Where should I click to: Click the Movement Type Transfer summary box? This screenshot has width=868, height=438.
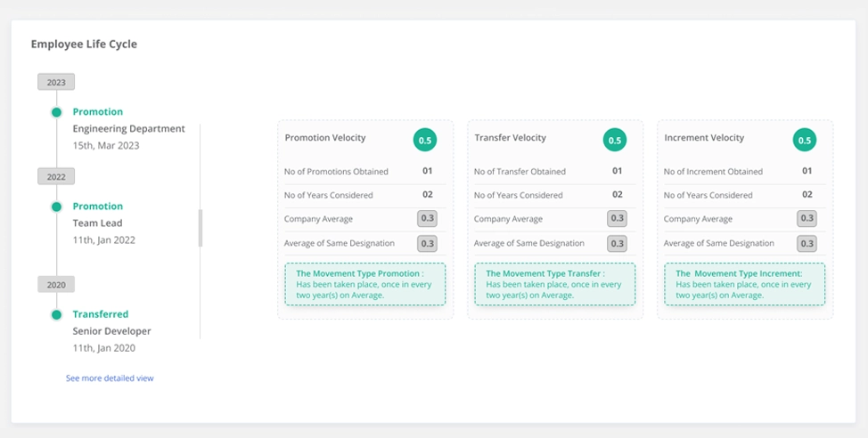pyautogui.click(x=555, y=284)
